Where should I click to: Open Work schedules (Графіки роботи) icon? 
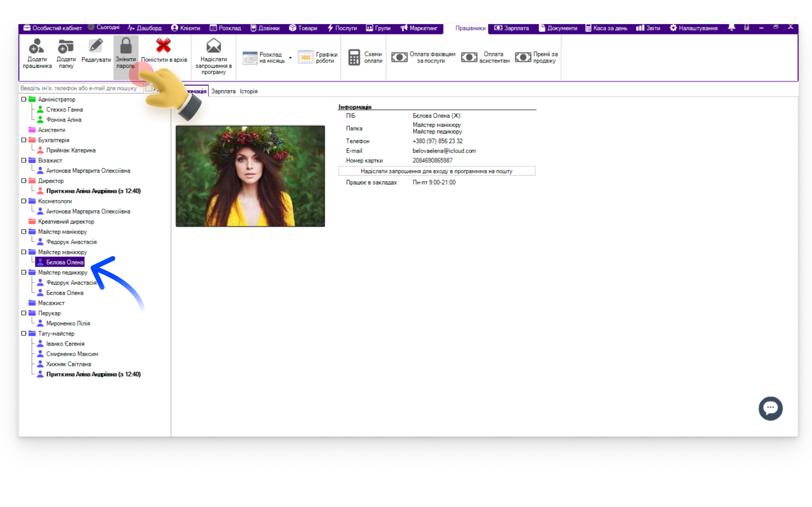pos(306,57)
